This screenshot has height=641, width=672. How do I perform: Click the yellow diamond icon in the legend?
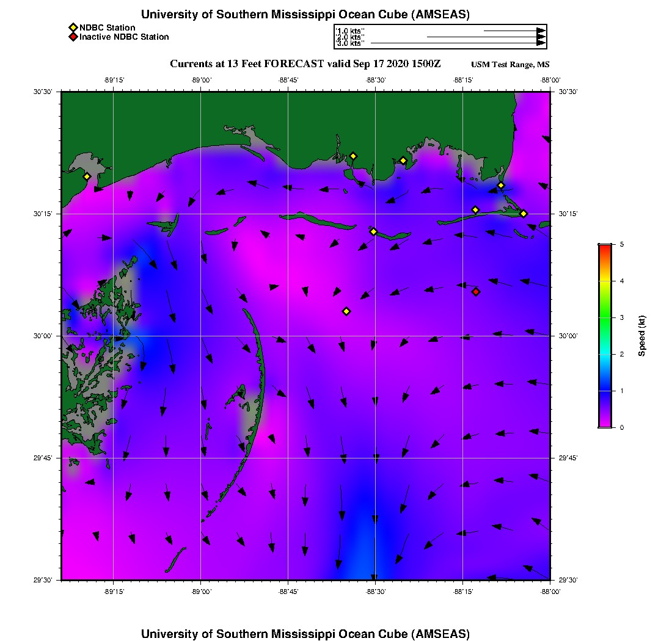tap(73, 27)
